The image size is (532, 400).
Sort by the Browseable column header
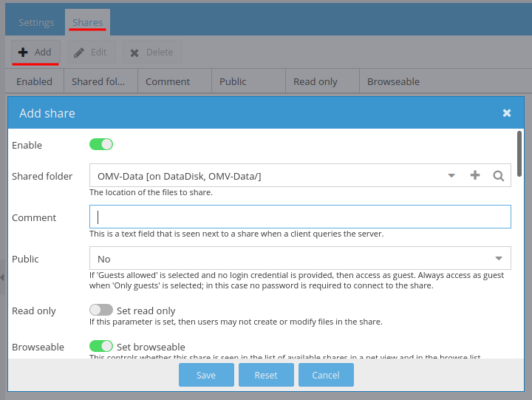click(x=394, y=81)
